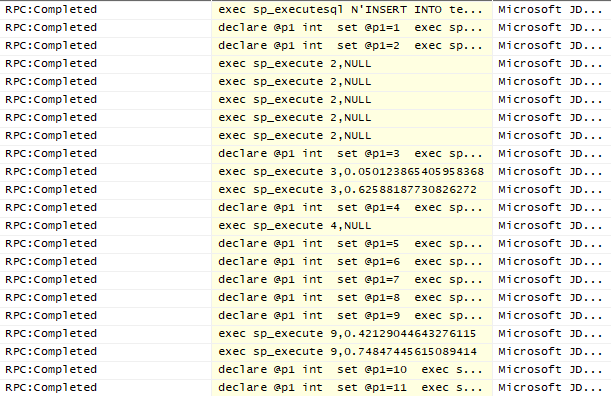Click the 'declare @p1 int set @p1=1' cell

point(352,28)
